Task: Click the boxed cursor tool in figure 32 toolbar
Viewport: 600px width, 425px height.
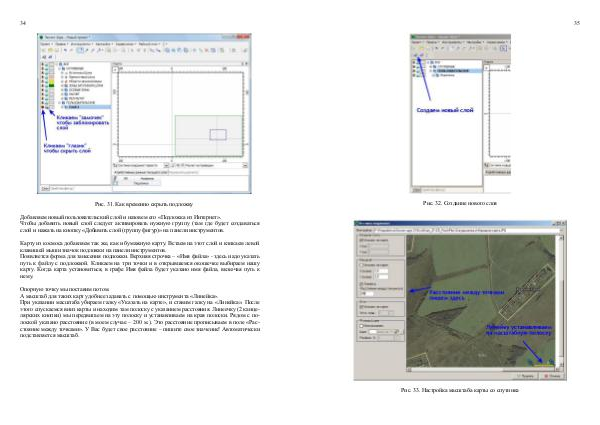Action: pyautogui.click(x=503, y=49)
